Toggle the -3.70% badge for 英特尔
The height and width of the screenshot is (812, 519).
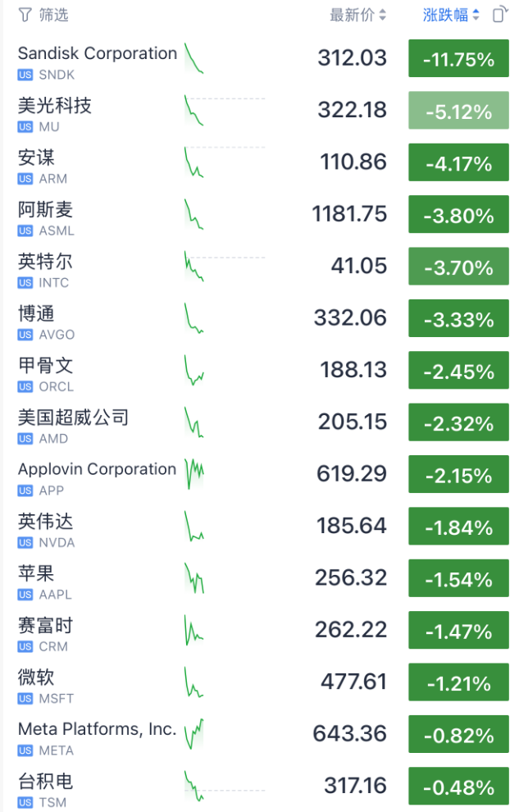(x=458, y=267)
